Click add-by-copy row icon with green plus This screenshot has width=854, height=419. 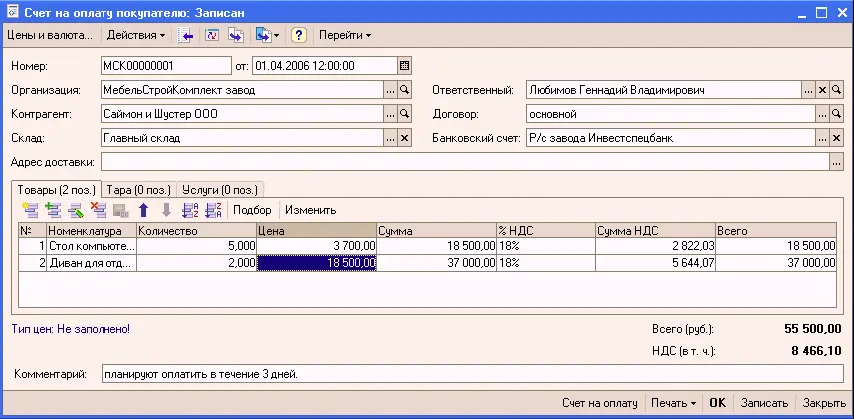tap(53, 210)
